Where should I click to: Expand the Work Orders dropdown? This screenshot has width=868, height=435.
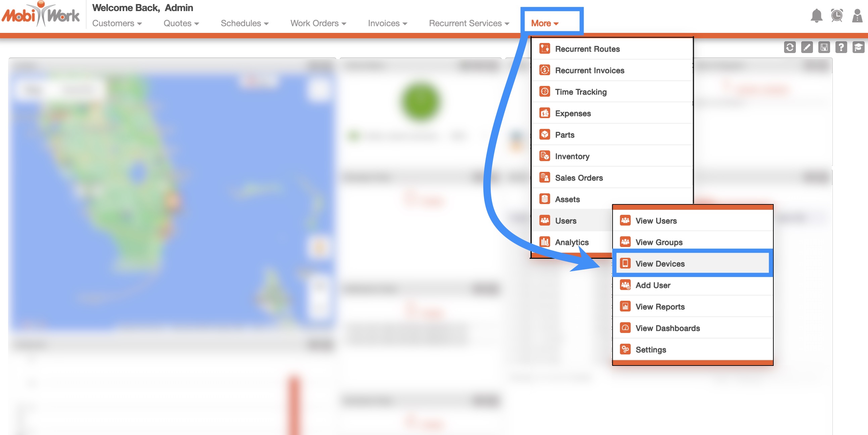pos(318,23)
